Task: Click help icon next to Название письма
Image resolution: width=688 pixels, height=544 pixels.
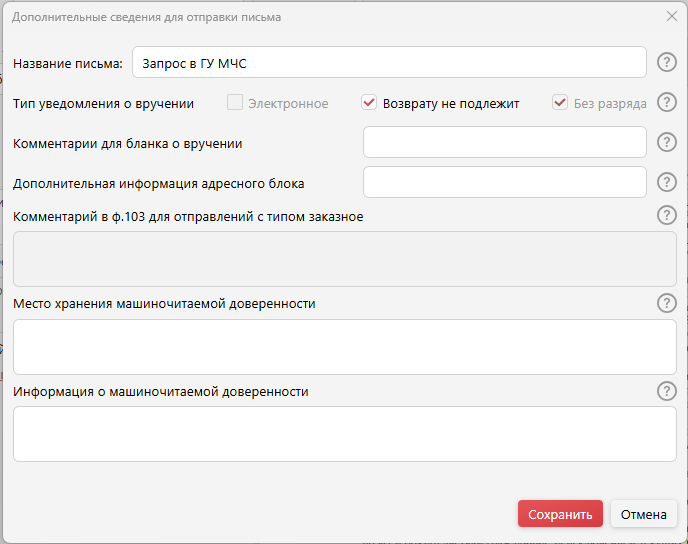Action: [667, 63]
